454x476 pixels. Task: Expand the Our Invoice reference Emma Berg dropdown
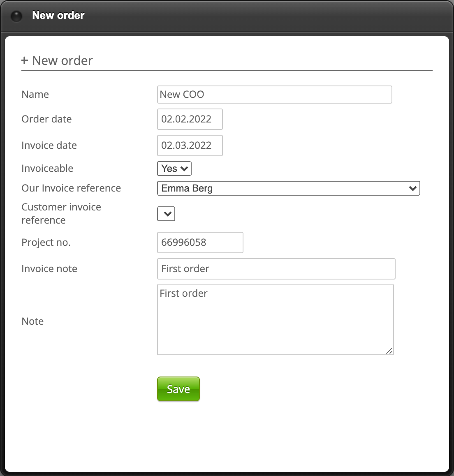coord(288,188)
